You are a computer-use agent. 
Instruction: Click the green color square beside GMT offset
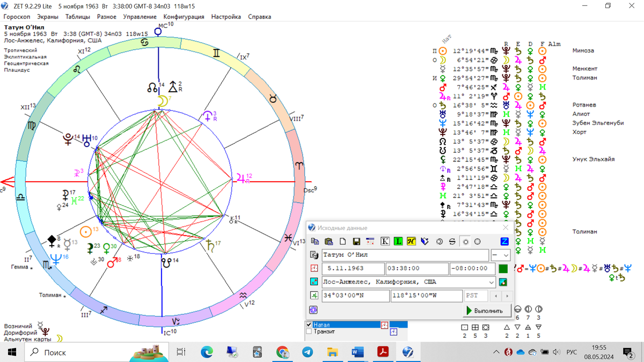point(503,269)
